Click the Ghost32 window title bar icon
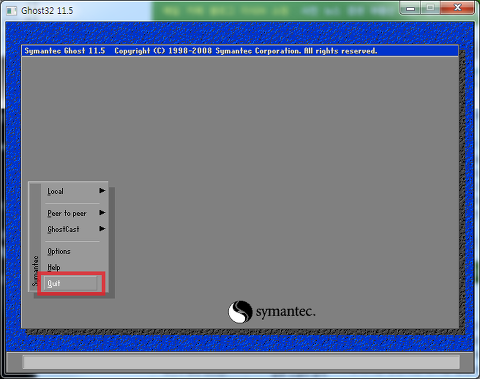Image resolution: width=480 pixels, height=379 pixels. click(x=11, y=11)
